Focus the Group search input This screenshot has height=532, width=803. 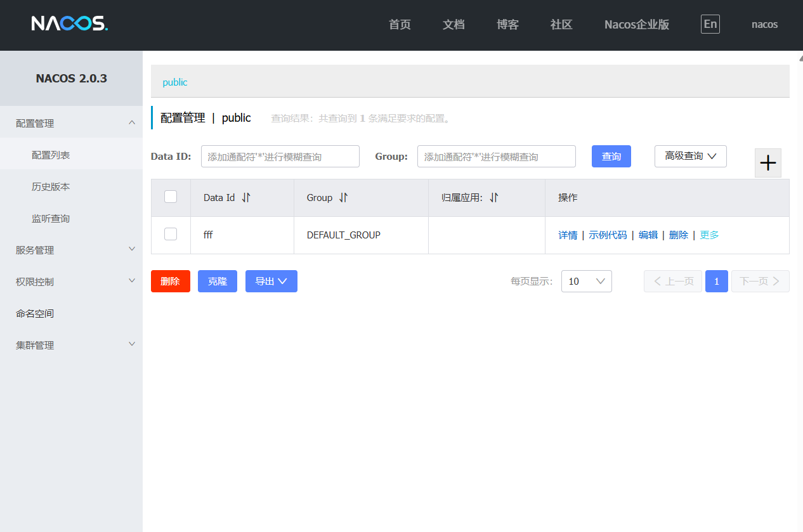pyautogui.click(x=497, y=156)
